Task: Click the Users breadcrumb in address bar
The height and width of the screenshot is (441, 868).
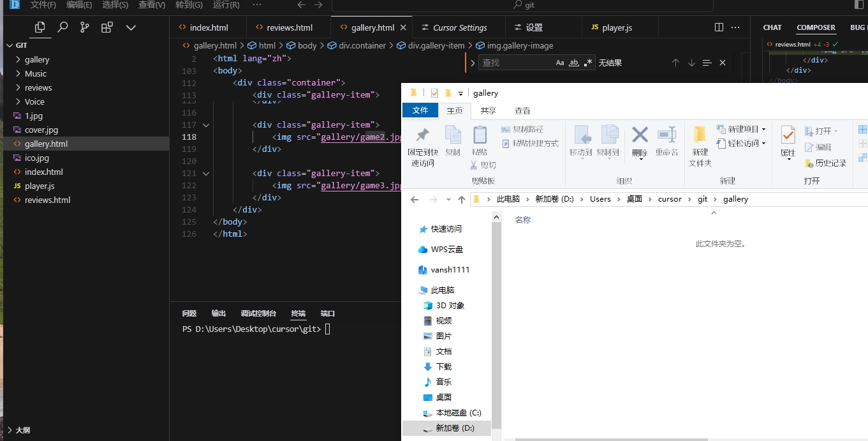Action: 600,199
